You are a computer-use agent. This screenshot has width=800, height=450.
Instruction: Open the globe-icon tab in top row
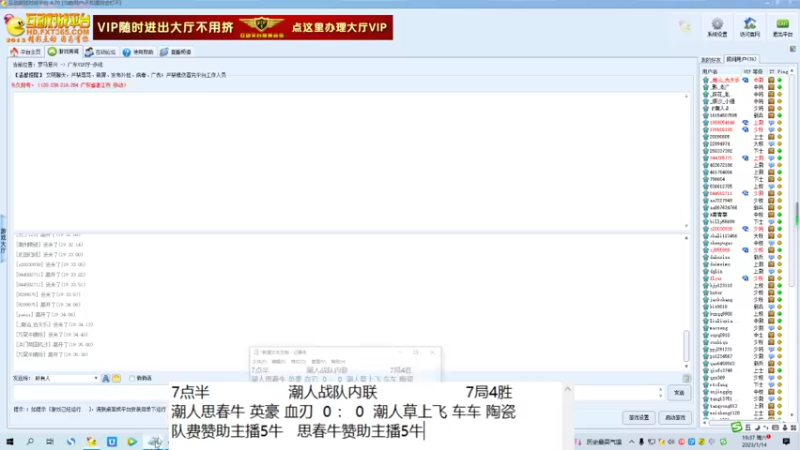[x=176, y=52]
